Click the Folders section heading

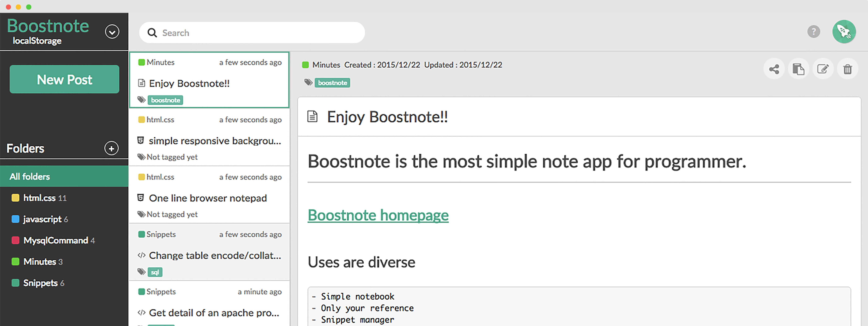[x=25, y=148]
